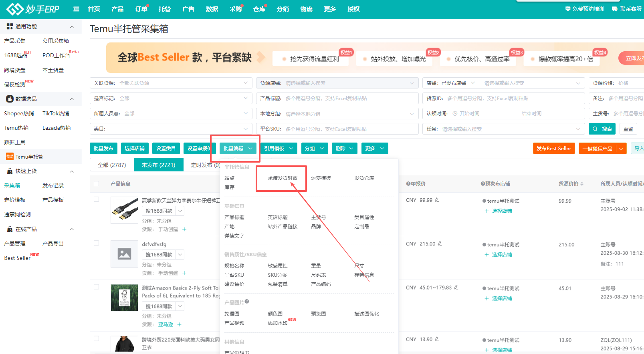Image resolution: width=644 pixels, height=354 pixels.
Task: Open the 订单 top menu
Action: (141, 9)
